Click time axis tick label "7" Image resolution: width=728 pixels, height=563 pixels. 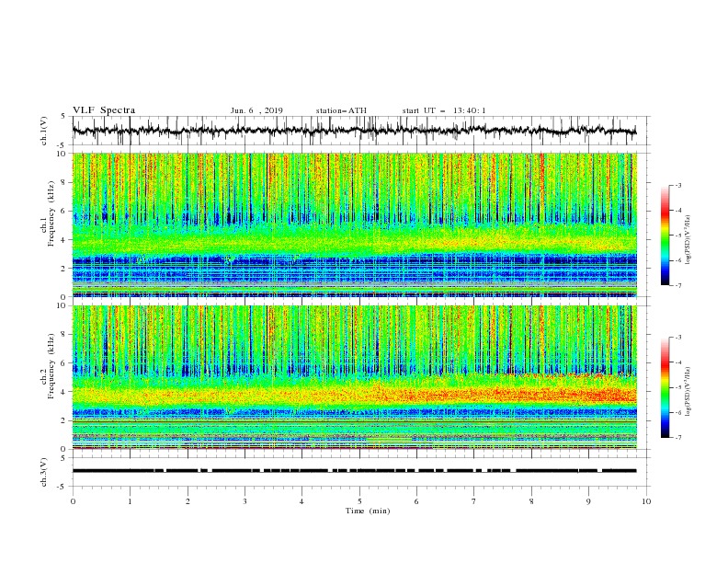pos(474,501)
